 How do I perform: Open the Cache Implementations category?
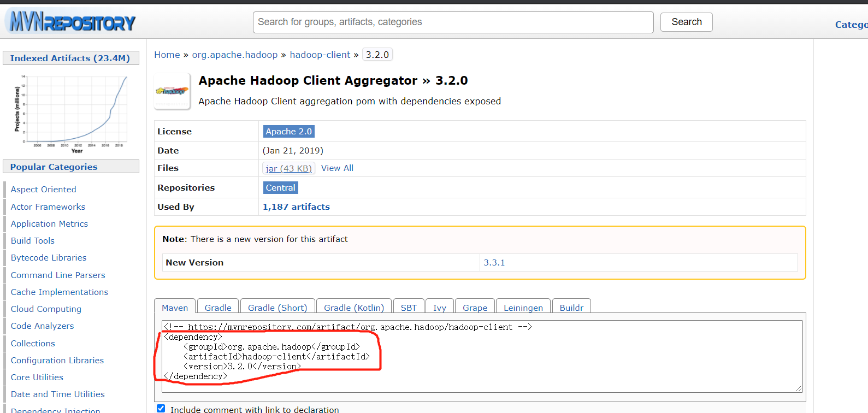[60, 292]
